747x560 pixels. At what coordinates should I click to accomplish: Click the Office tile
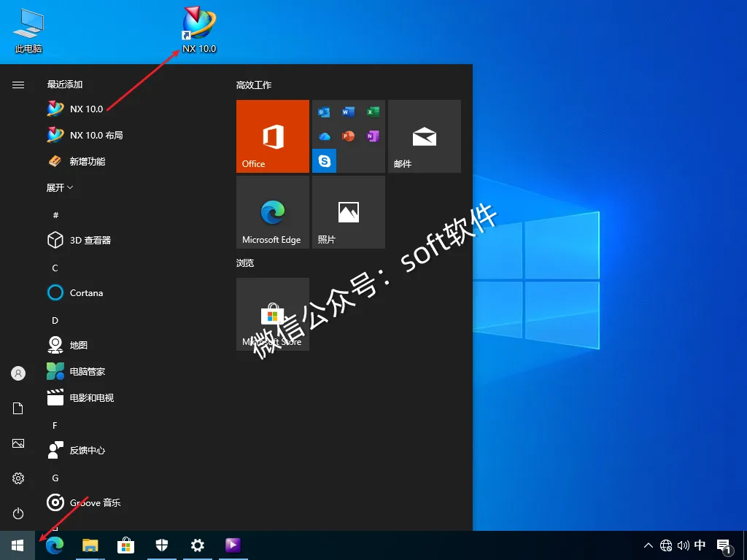tap(273, 136)
